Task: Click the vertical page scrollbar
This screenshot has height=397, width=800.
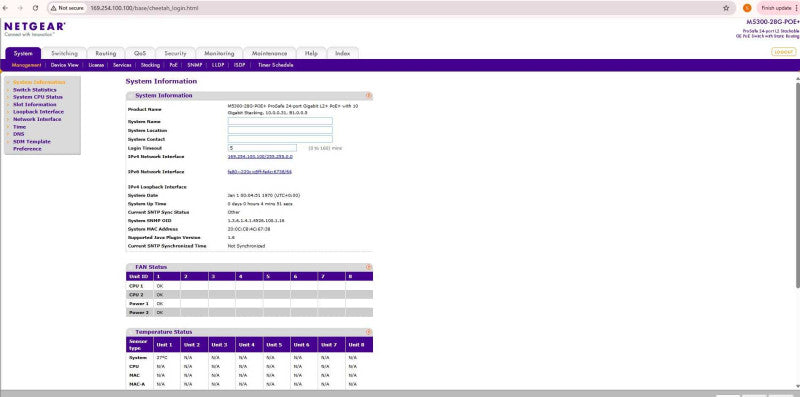Action: coord(797,184)
